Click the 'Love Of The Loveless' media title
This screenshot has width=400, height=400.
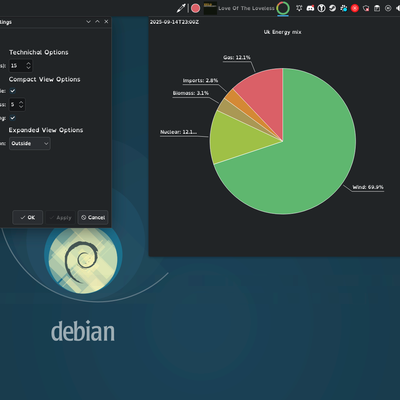pyautogui.click(x=246, y=8)
